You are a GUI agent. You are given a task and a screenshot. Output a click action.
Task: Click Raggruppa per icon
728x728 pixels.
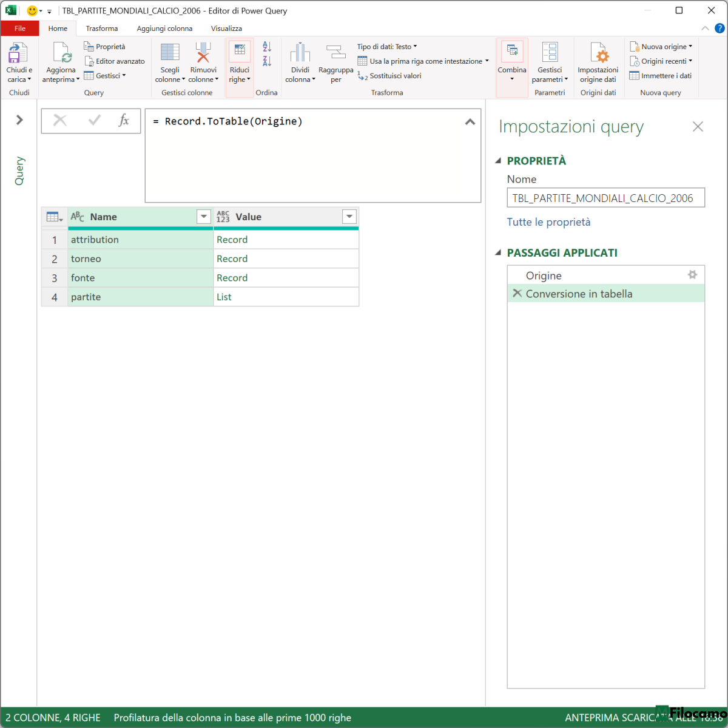(x=335, y=53)
